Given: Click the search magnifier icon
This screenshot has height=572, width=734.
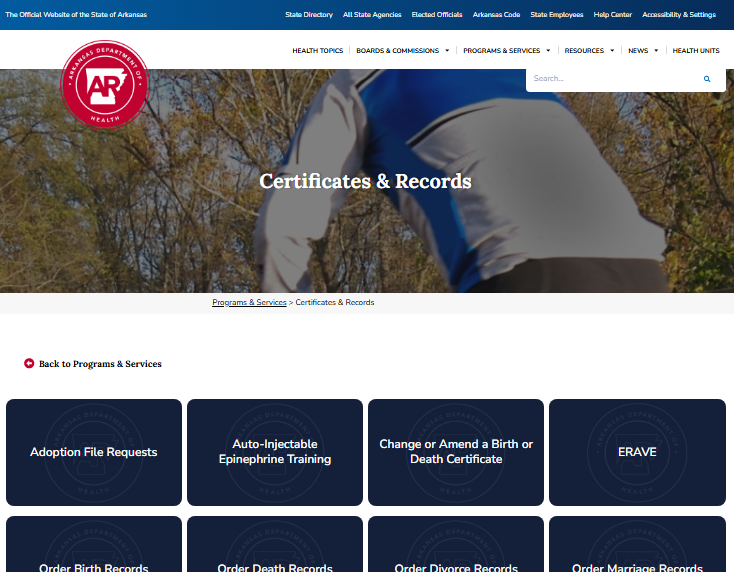Looking at the screenshot, I should [707, 79].
